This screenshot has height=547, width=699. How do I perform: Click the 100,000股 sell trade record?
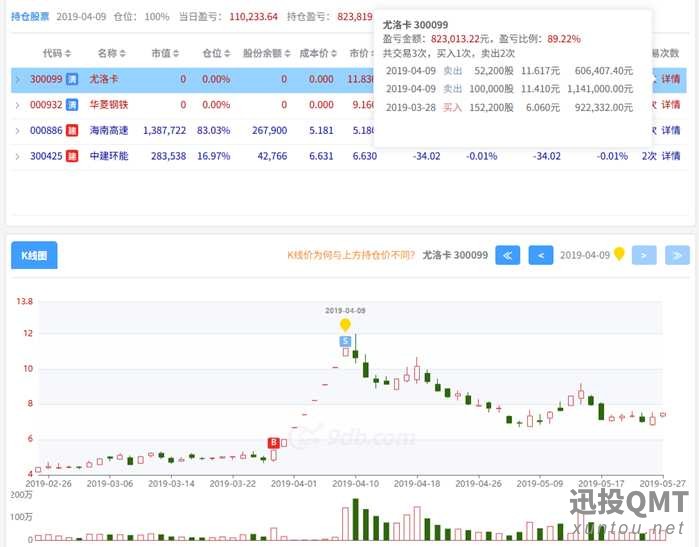pos(509,89)
